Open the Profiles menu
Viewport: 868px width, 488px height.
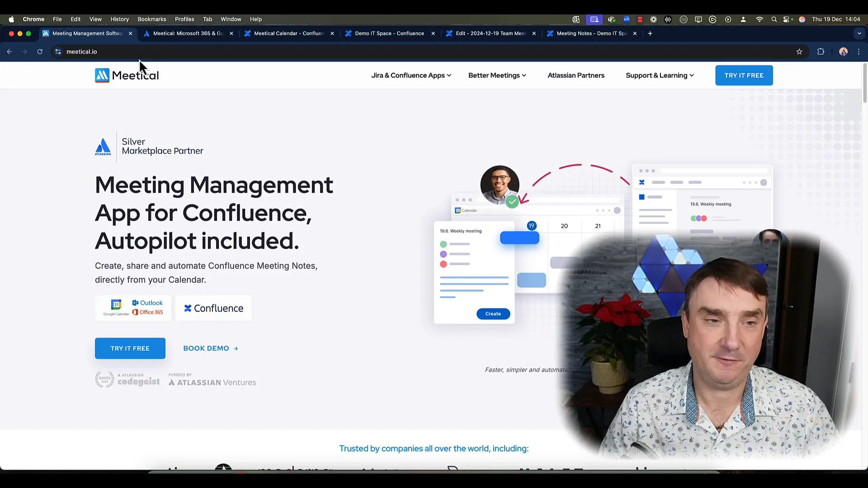[x=184, y=19]
